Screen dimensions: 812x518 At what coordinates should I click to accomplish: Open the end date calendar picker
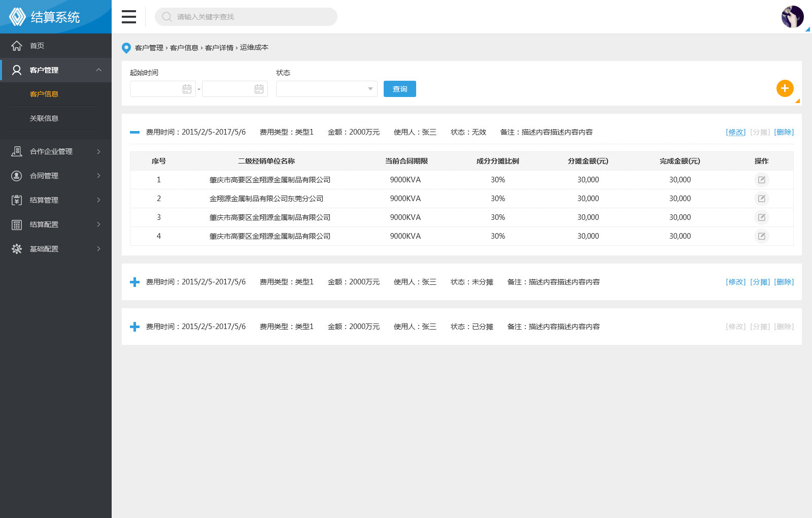coord(259,89)
